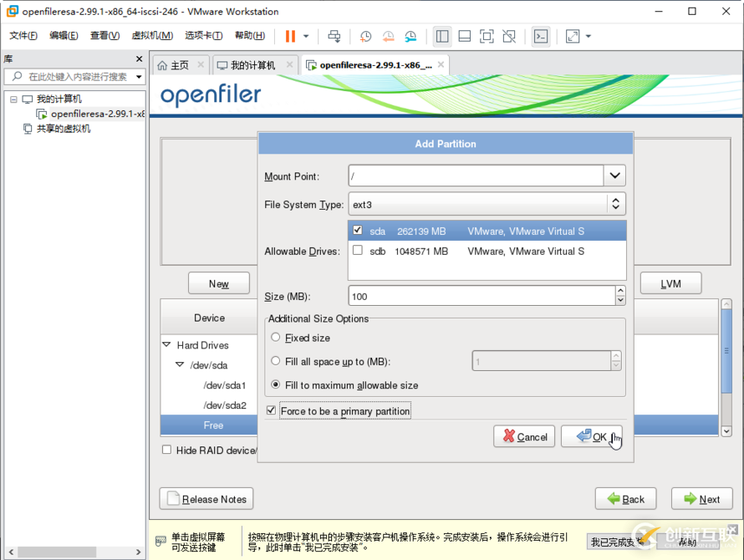Click the console view terminal icon
The height and width of the screenshot is (560, 744).
tap(541, 36)
